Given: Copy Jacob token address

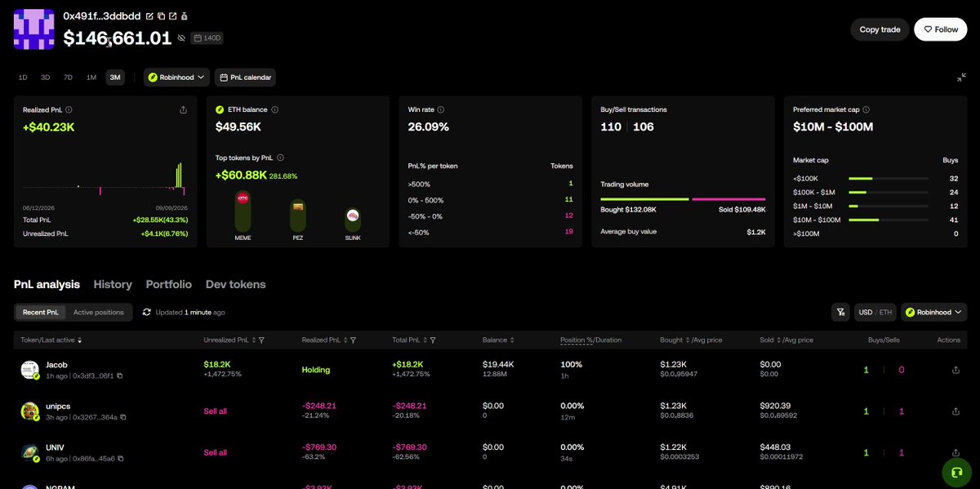Looking at the screenshot, I should coord(120,376).
